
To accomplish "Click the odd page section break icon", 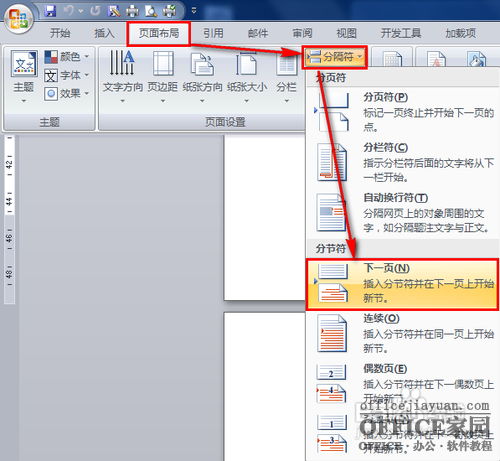I will (332, 433).
